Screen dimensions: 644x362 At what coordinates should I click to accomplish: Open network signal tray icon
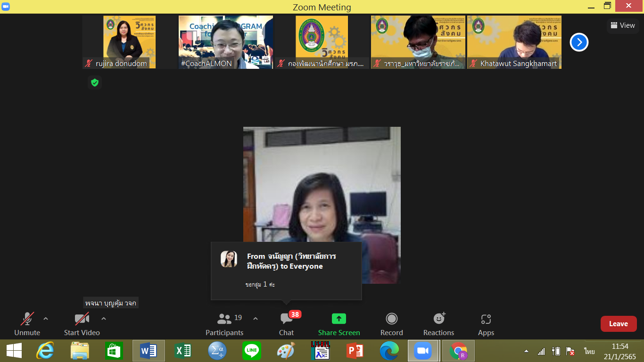[x=541, y=351]
